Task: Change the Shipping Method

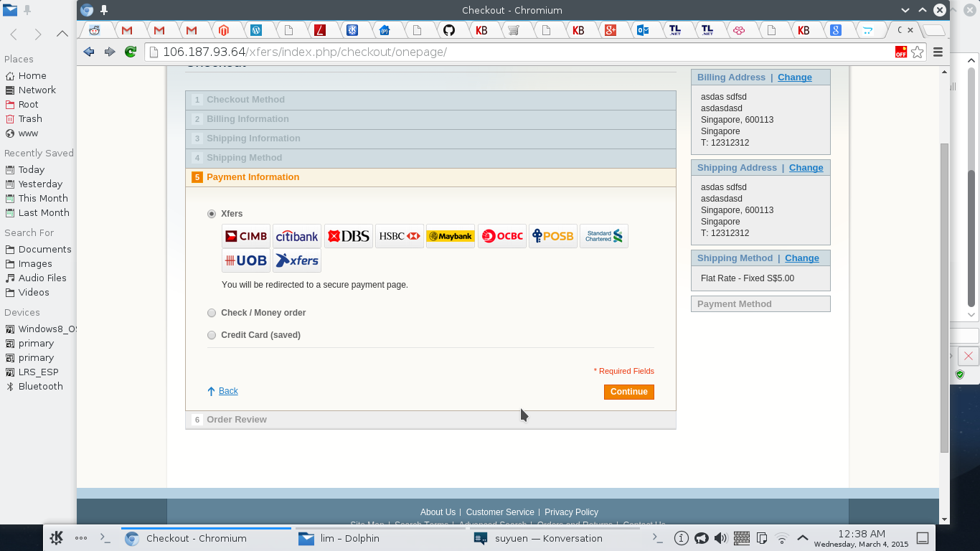Action: (802, 258)
